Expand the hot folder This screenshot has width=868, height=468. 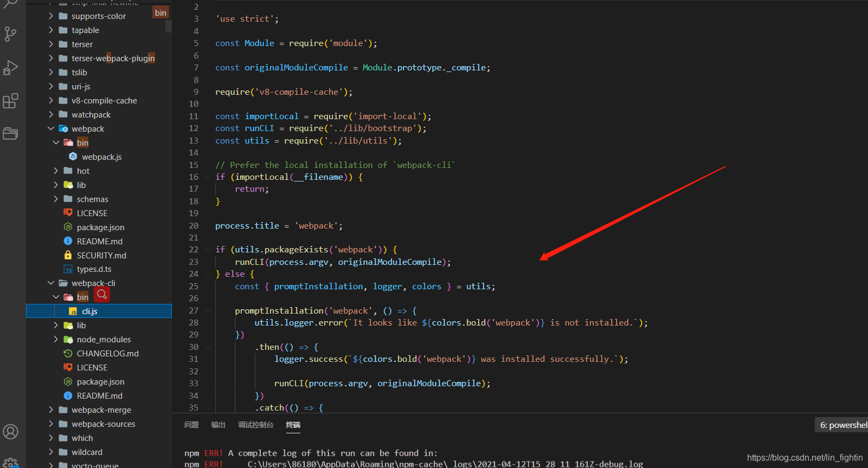click(x=56, y=171)
